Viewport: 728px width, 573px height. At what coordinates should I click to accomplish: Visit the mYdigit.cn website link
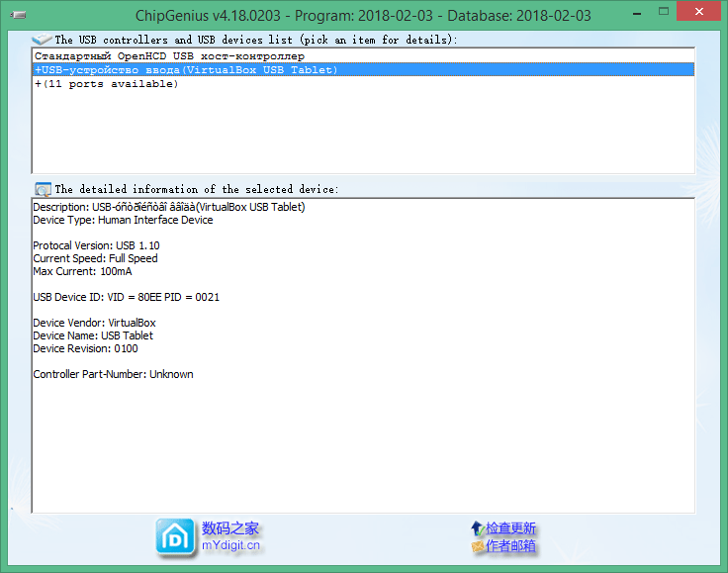point(230,545)
